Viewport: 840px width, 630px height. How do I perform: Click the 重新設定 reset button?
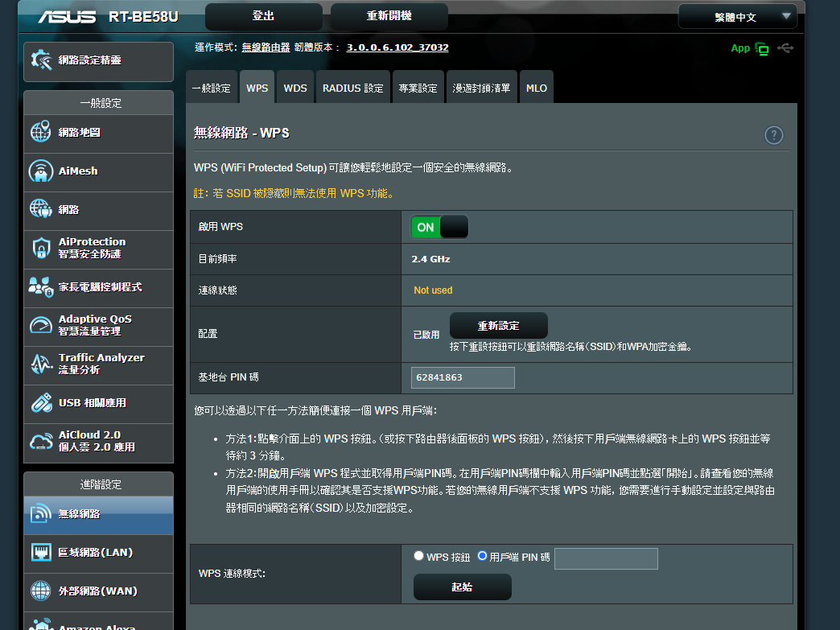499,326
